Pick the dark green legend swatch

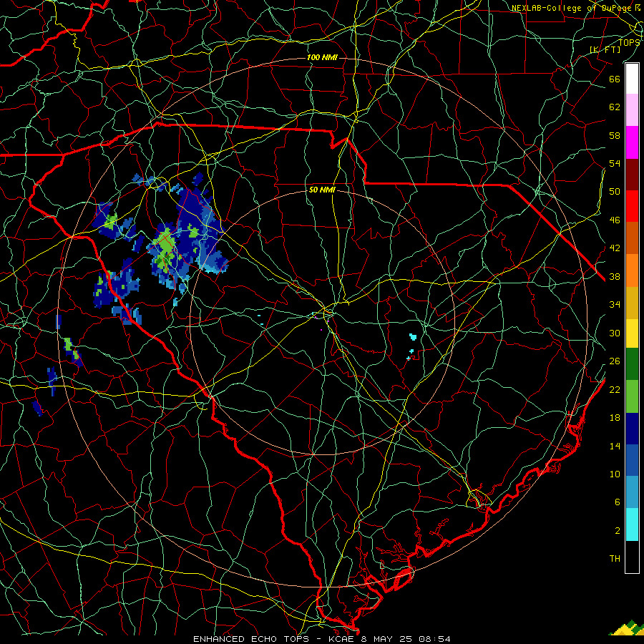[x=632, y=364]
